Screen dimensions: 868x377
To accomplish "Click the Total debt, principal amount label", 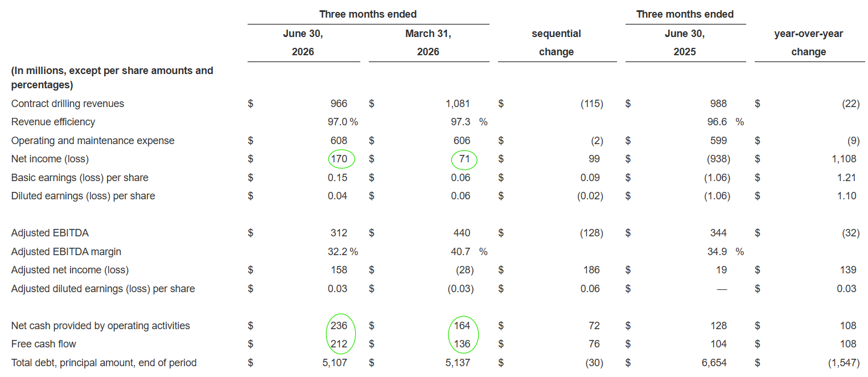I will pyautogui.click(x=104, y=363).
